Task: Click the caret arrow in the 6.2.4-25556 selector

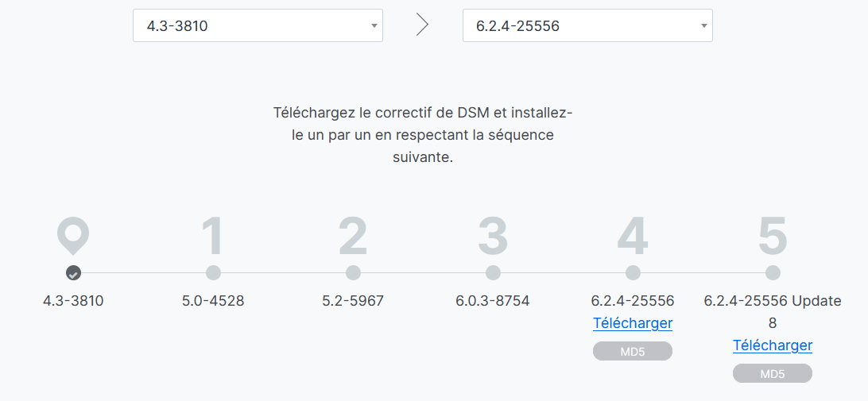Action: [704, 25]
